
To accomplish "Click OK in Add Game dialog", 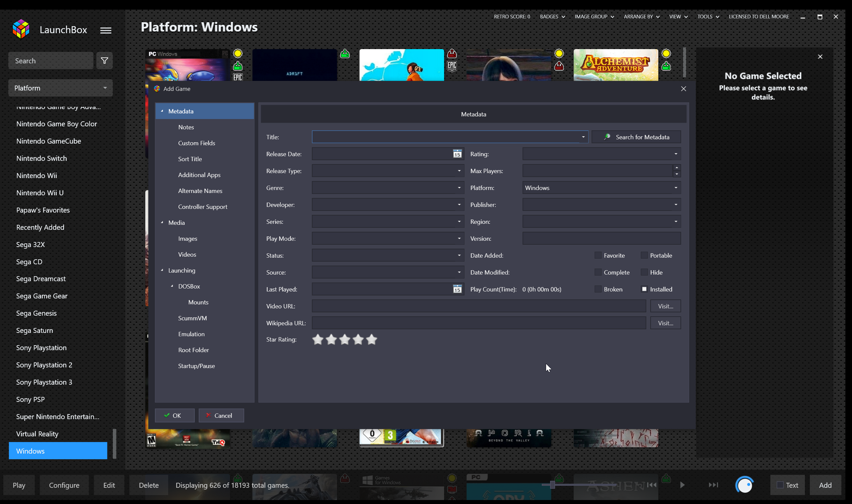I will tap(175, 415).
